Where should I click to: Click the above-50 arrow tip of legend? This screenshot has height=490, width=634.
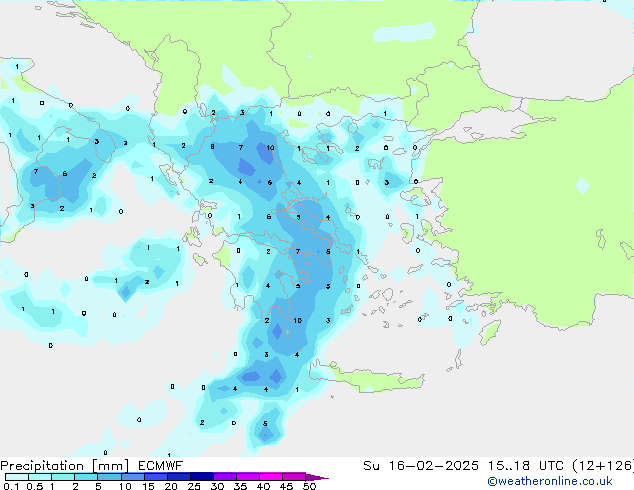coord(317,477)
